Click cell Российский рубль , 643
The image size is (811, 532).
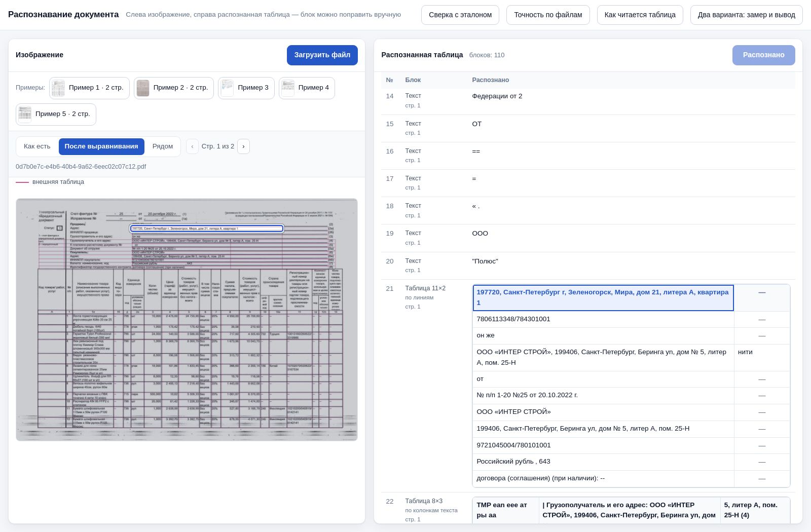pos(603,462)
